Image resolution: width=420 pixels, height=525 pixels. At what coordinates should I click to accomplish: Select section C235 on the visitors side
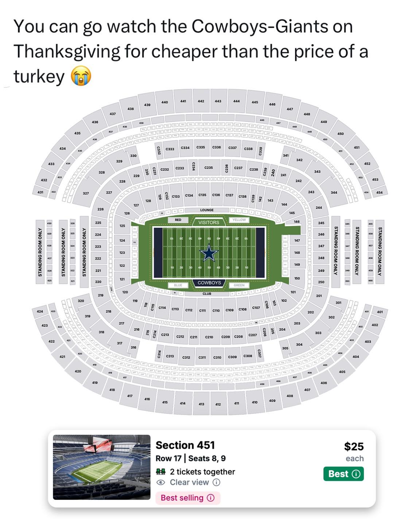pos(209,168)
